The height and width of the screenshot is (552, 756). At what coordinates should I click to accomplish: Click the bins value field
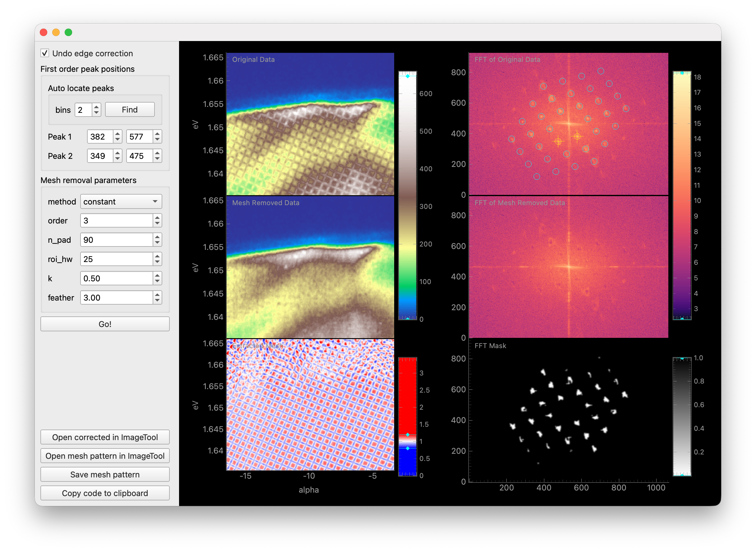(x=83, y=110)
